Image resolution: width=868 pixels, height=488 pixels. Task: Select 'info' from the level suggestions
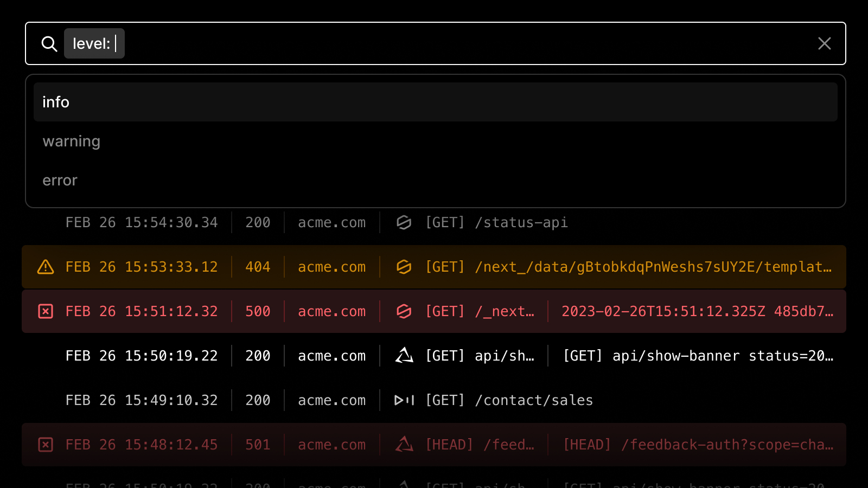55,102
